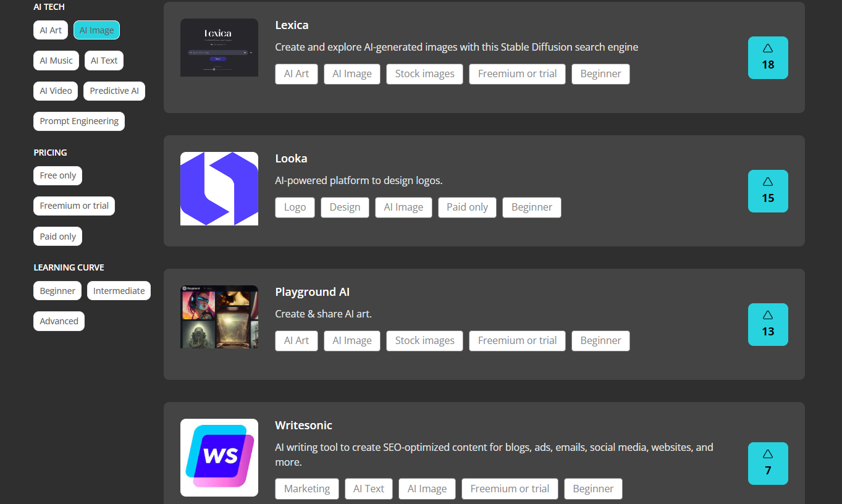This screenshot has height=504, width=842.
Task: Click Paid only tag on Looka card
Action: (x=467, y=208)
